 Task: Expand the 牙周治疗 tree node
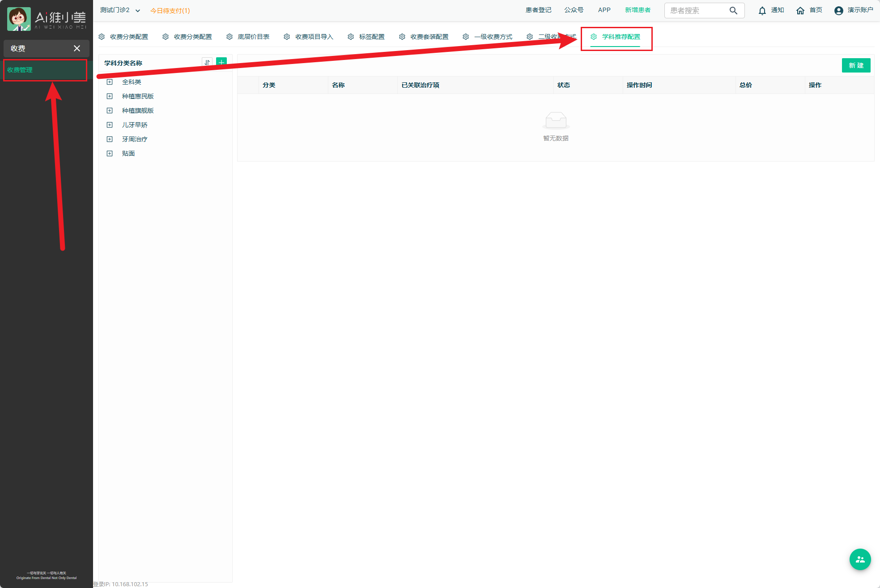tap(110, 139)
